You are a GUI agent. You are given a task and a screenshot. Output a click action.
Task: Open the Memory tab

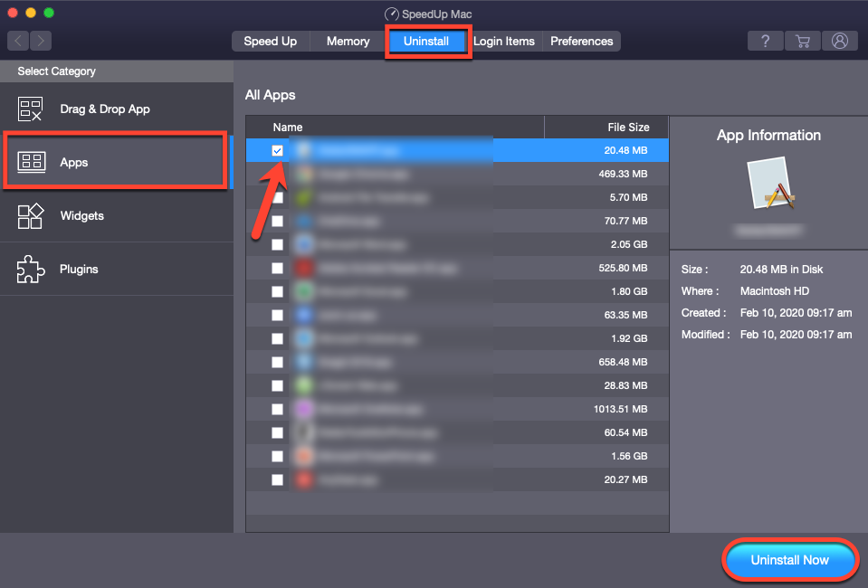(348, 42)
